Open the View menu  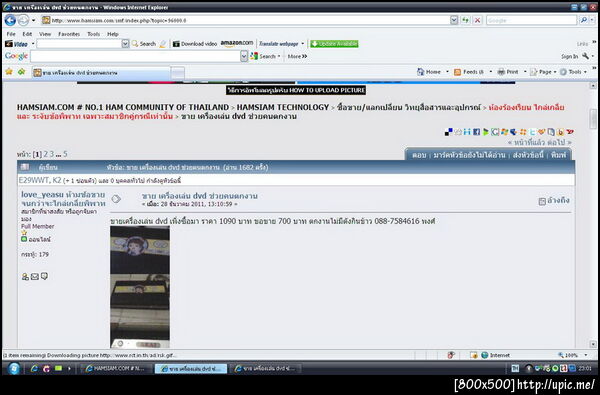[45, 34]
